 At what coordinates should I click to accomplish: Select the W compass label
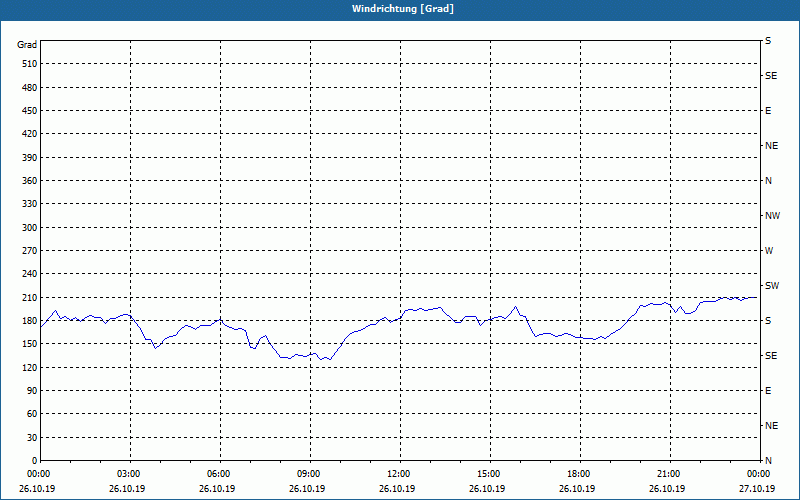[x=769, y=251]
